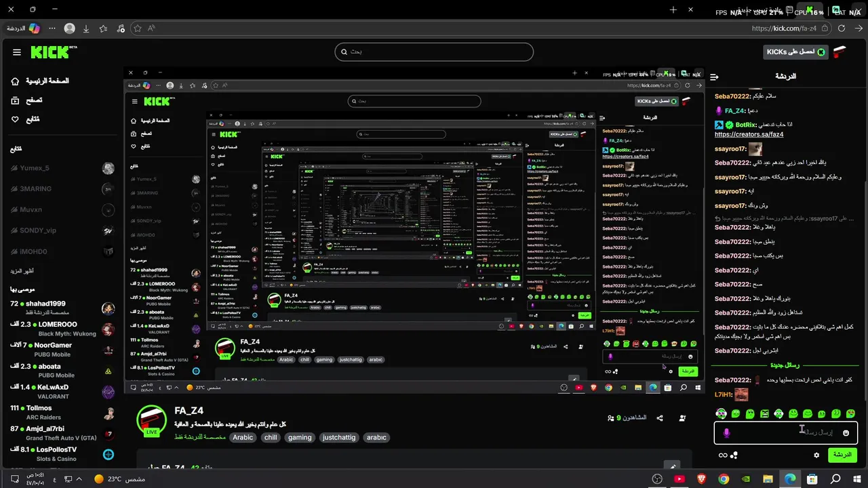The image size is (868, 488).
Task: Open chat settings gear icon
Action: point(817,455)
